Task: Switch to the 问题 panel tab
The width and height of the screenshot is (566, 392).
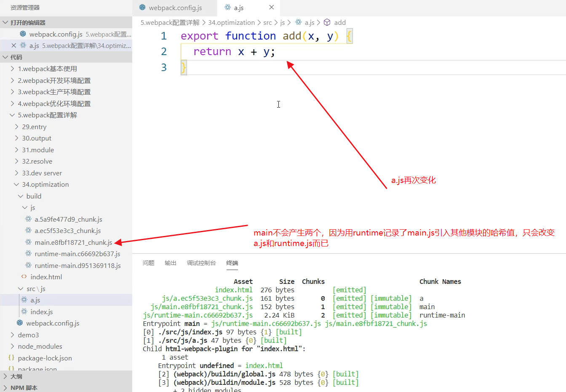Action: (x=148, y=263)
